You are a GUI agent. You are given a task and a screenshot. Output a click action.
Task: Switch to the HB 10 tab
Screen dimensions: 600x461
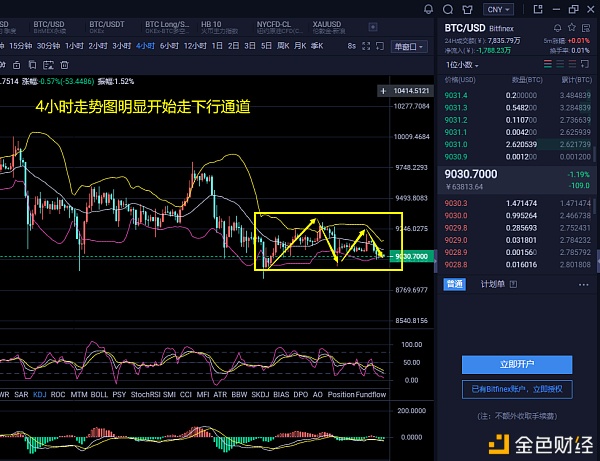pos(219,27)
